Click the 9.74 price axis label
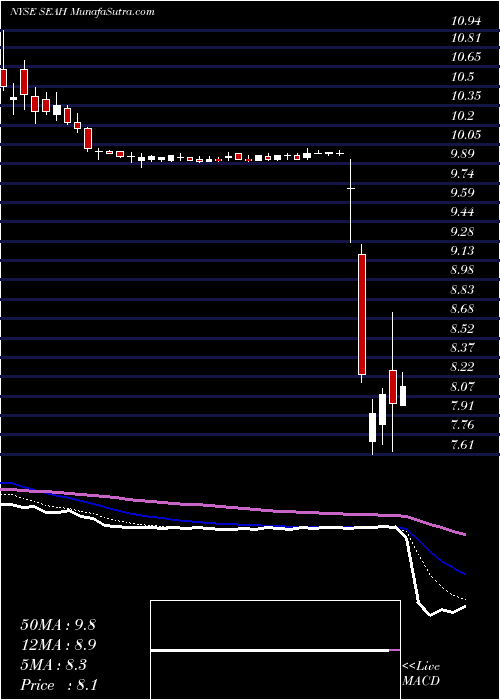Screen dimensions: 500x700 click(x=463, y=173)
